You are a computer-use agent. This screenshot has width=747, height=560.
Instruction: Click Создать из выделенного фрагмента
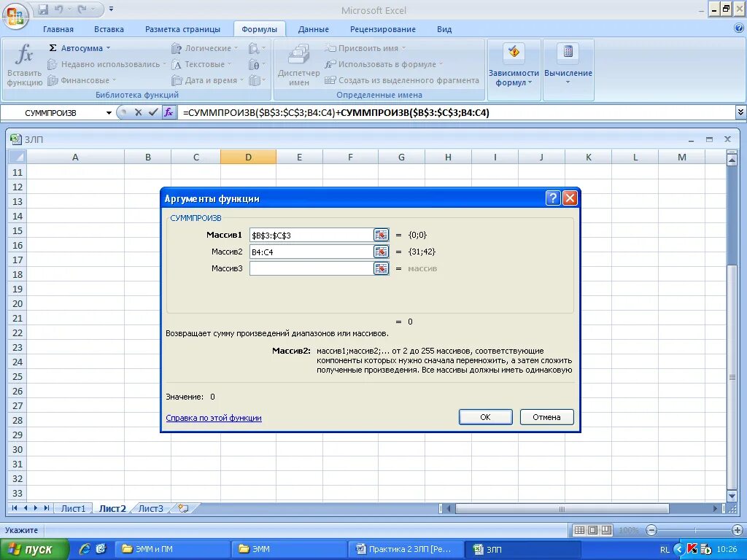tap(402, 80)
